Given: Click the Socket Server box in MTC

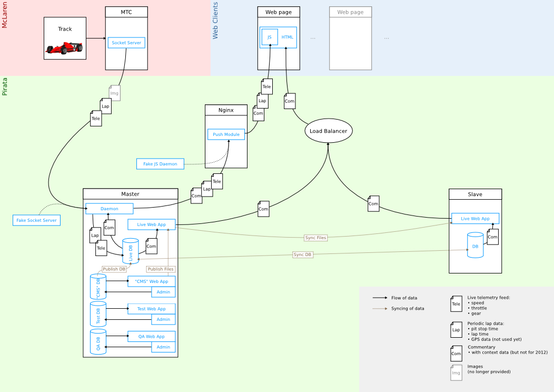Looking at the screenshot, I should pos(126,43).
